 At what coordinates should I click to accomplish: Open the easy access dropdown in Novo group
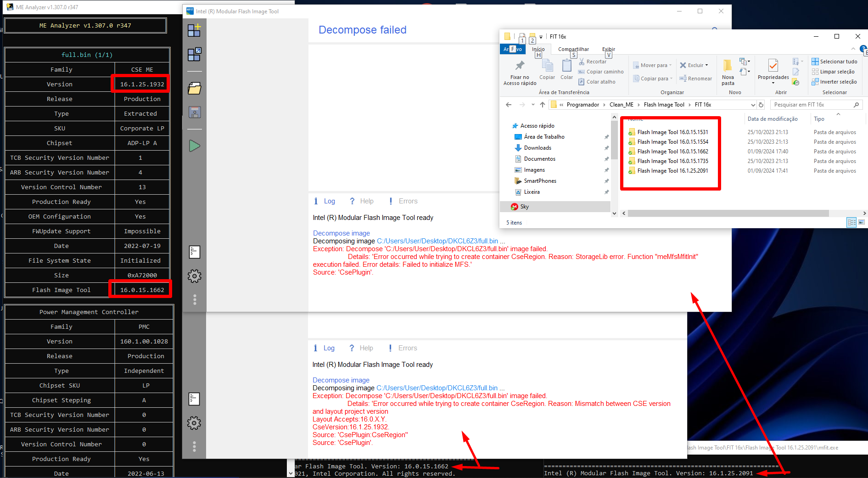pos(745,72)
